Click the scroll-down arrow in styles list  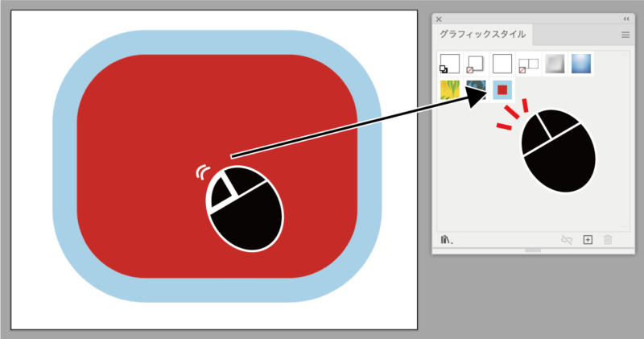pos(625,226)
